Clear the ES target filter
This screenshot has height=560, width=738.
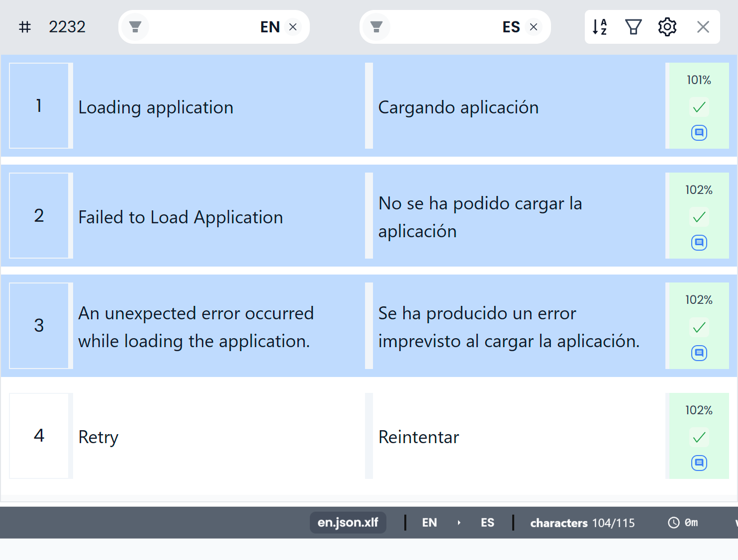pyautogui.click(x=534, y=27)
